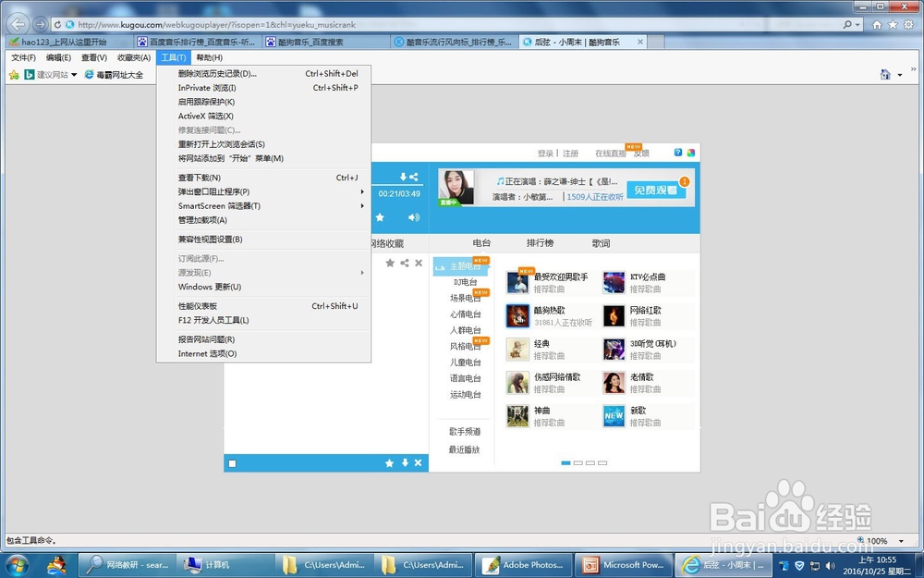Select DJ电台 in radio category list
The width and height of the screenshot is (924, 578).
coord(466,282)
